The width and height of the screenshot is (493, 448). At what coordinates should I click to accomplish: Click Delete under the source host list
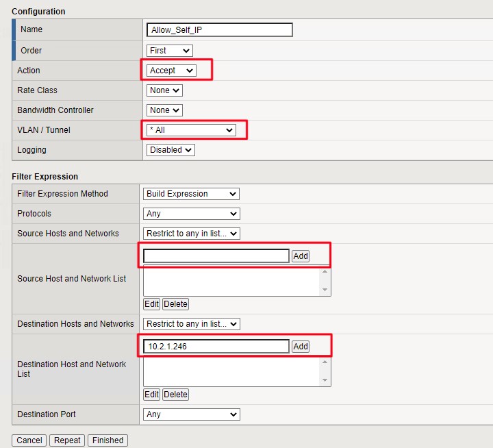pyautogui.click(x=175, y=304)
